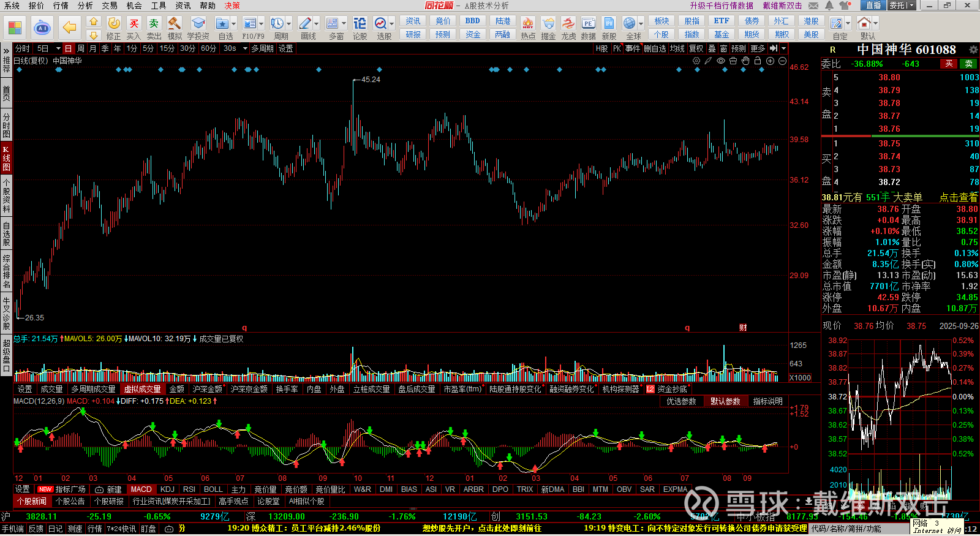Screen dimensions: 980x536
Task: Click the notification bell icon
Action: coord(829,6)
